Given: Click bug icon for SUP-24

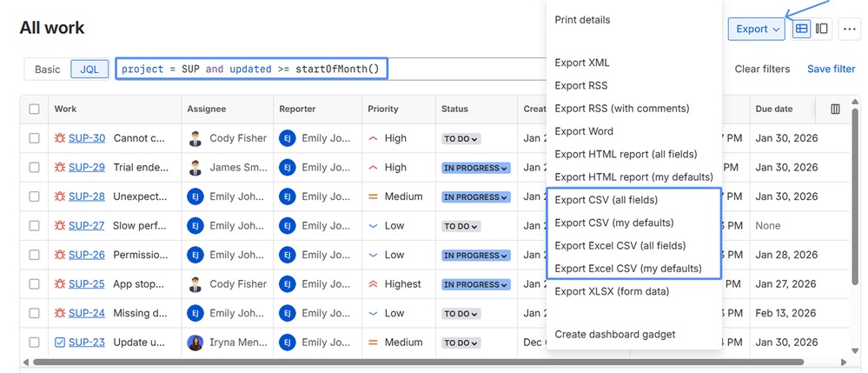Looking at the screenshot, I should pyautogui.click(x=60, y=313).
